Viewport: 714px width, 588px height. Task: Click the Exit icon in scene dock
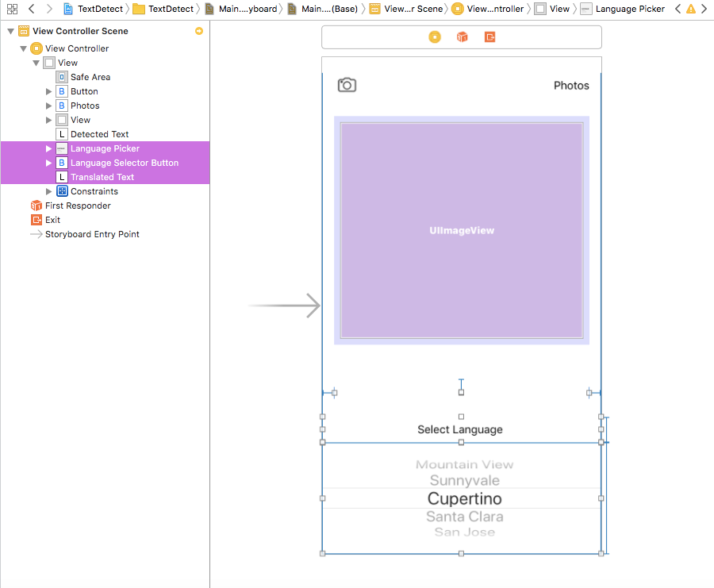click(x=490, y=37)
